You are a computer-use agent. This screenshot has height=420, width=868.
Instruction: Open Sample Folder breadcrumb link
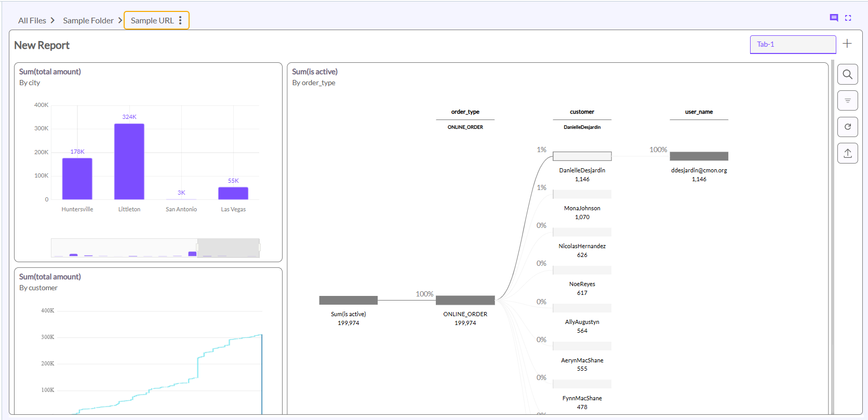88,20
